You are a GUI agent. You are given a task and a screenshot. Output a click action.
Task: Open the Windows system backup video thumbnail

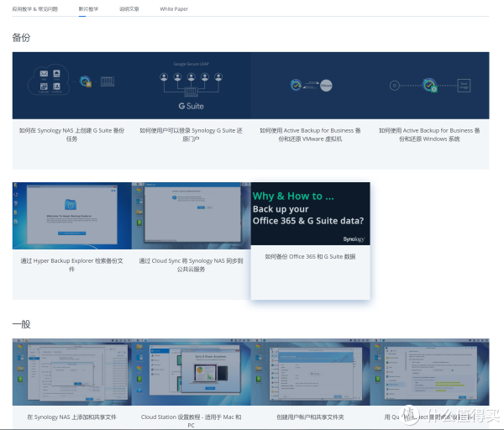tap(430, 86)
